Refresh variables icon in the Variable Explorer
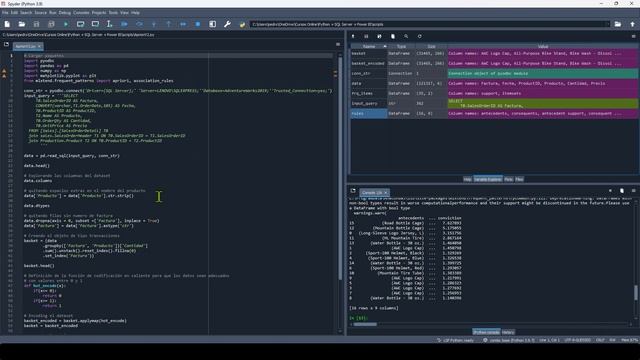640x360 pixels. point(420,36)
